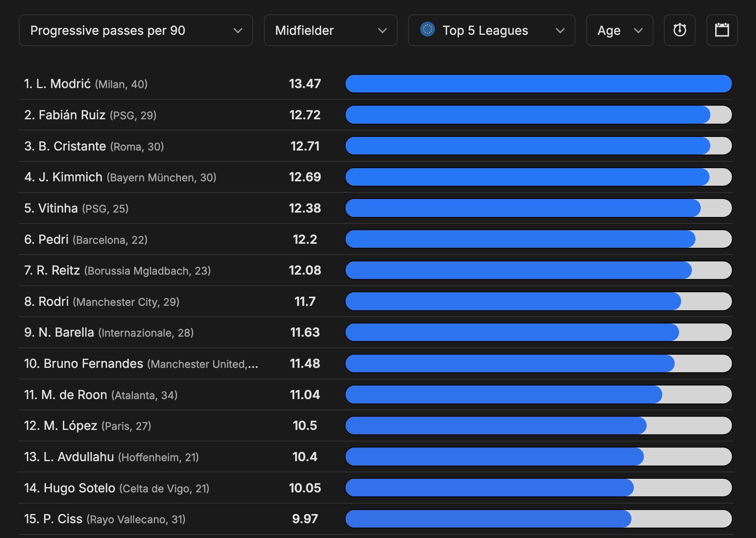This screenshot has height=538, width=756.
Task: Click Pedri's name in the list
Action: [53, 240]
